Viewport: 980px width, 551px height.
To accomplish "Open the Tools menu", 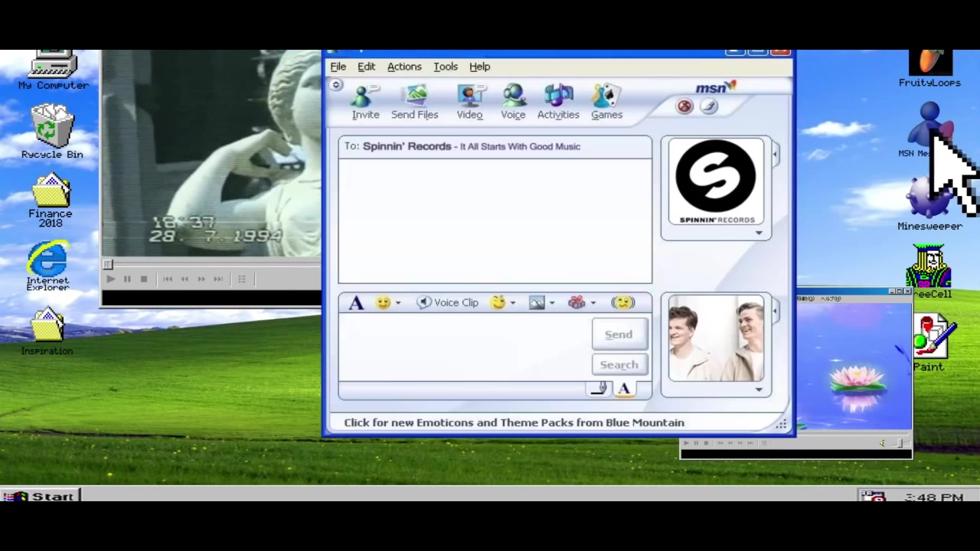I will coord(446,67).
